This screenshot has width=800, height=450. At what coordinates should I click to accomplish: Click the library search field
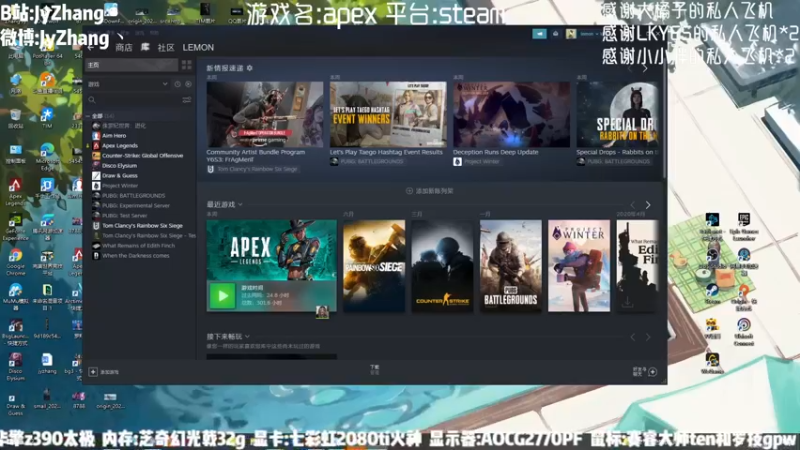click(x=134, y=100)
